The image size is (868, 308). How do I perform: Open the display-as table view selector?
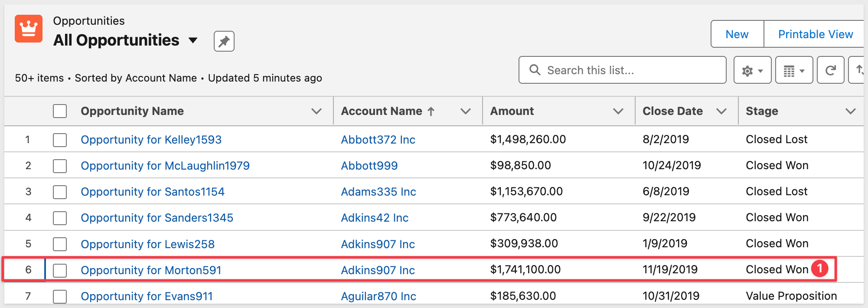(x=793, y=70)
